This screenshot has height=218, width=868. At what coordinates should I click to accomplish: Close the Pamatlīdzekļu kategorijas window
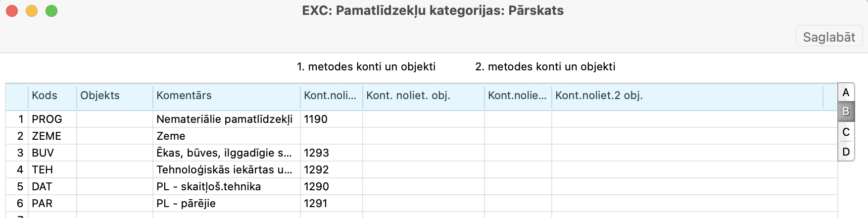coord(12,11)
